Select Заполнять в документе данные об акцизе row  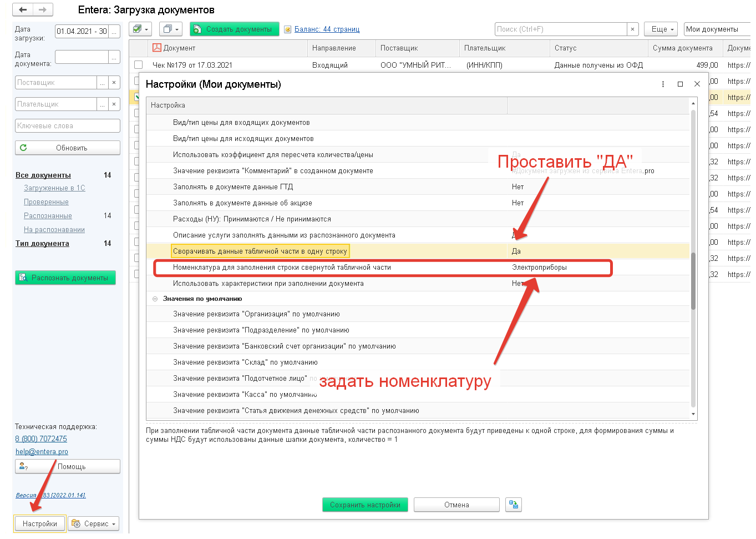pyautogui.click(x=418, y=203)
